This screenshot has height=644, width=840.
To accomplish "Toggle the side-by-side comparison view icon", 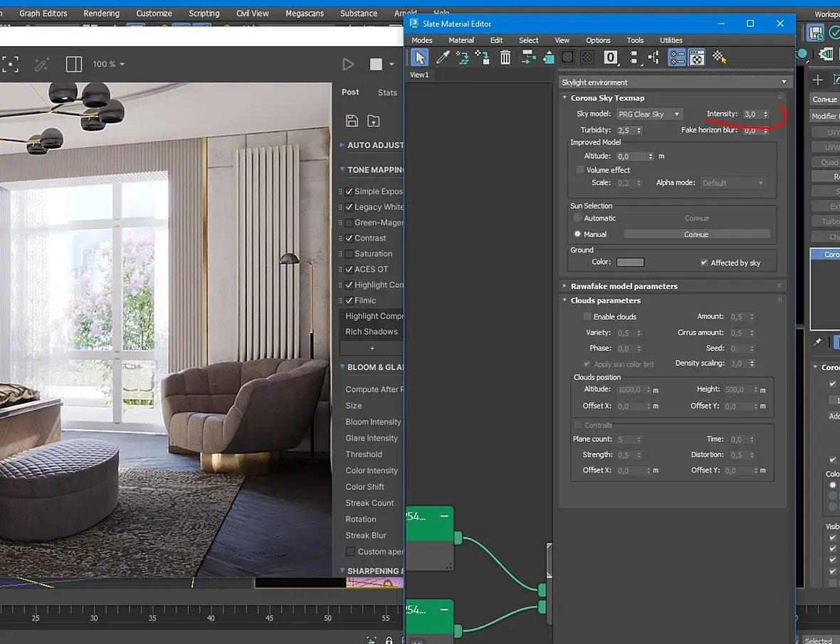I will tap(74, 64).
